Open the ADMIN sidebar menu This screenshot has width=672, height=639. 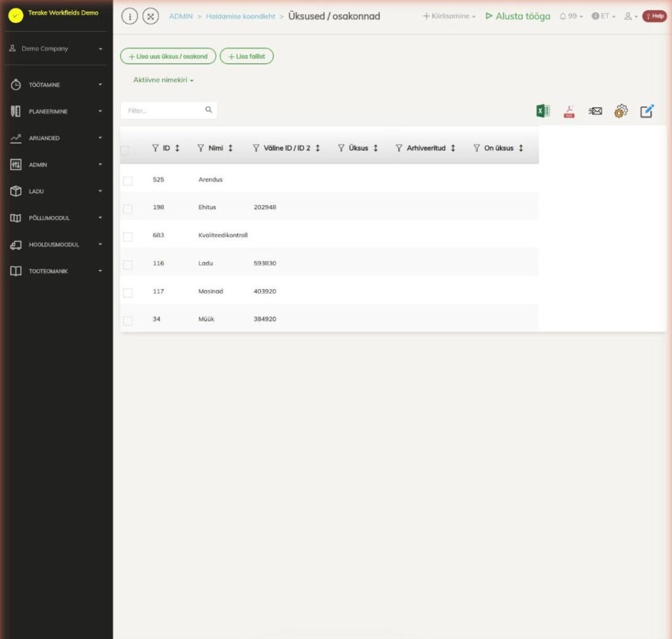[x=56, y=164]
